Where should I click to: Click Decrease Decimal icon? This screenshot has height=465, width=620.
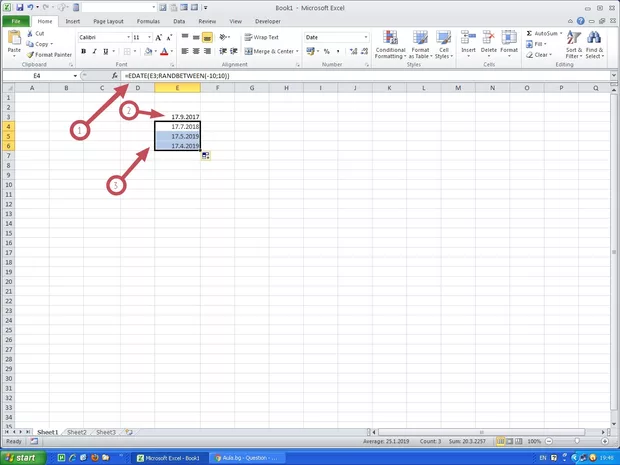(x=364, y=51)
